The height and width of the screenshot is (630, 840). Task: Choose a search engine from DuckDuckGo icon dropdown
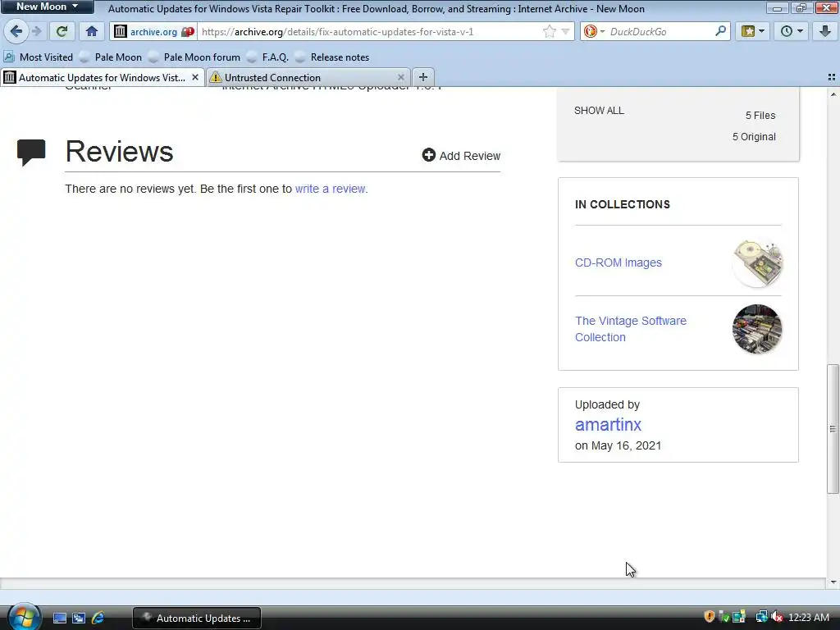click(594, 32)
